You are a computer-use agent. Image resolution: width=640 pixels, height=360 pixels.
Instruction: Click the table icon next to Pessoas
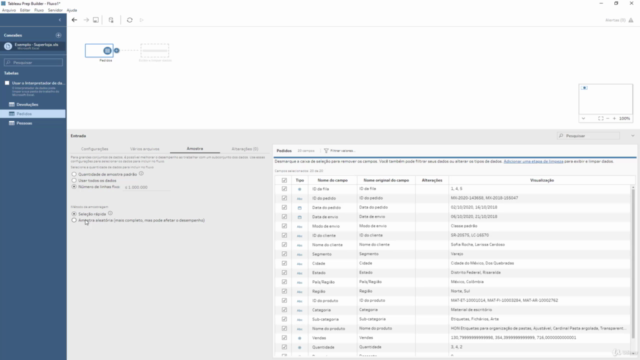[12, 123]
